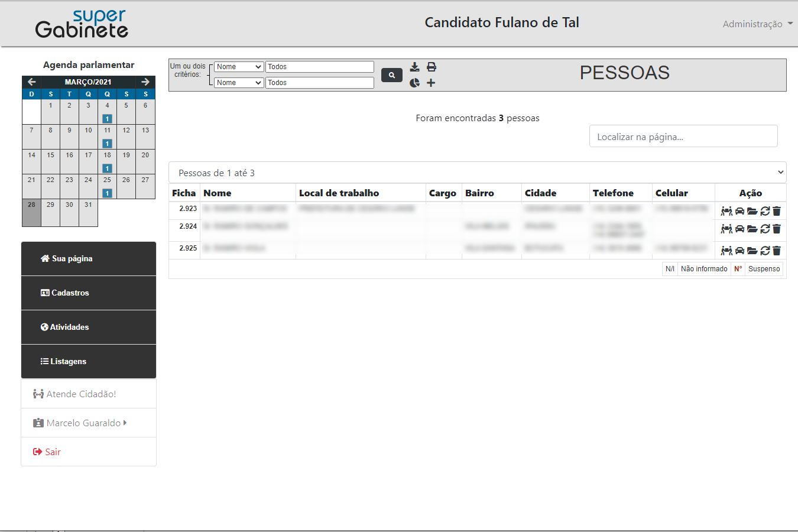The width and height of the screenshot is (798, 532).
Task: Open the first criterion Nome dropdown
Action: click(x=239, y=67)
